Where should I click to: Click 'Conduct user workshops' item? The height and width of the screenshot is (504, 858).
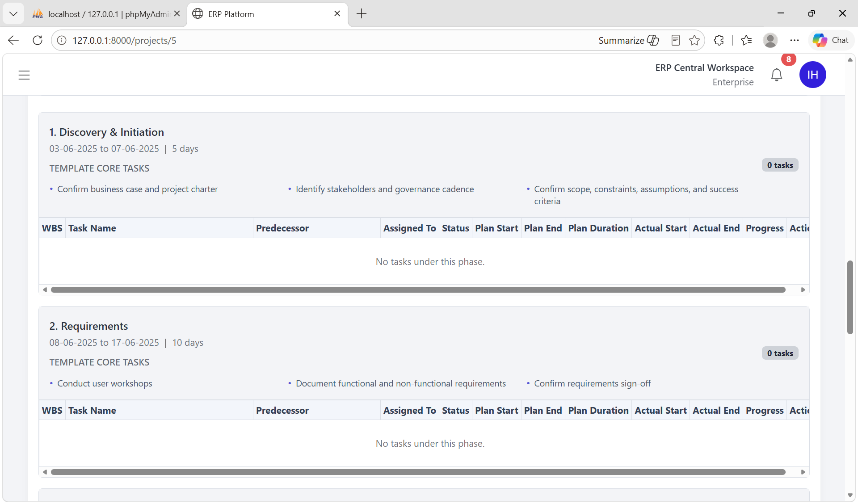click(105, 383)
